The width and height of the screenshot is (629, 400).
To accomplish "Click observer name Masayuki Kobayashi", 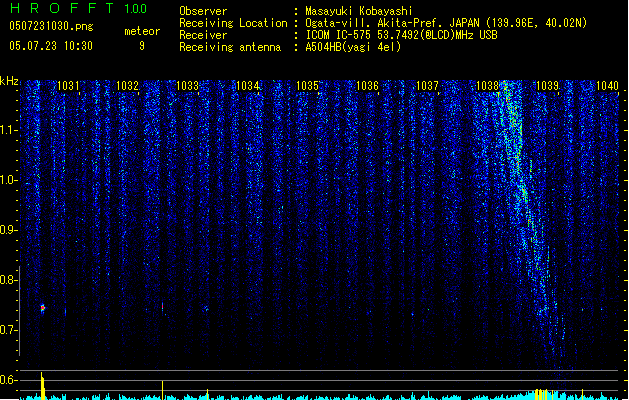I will (x=358, y=11).
